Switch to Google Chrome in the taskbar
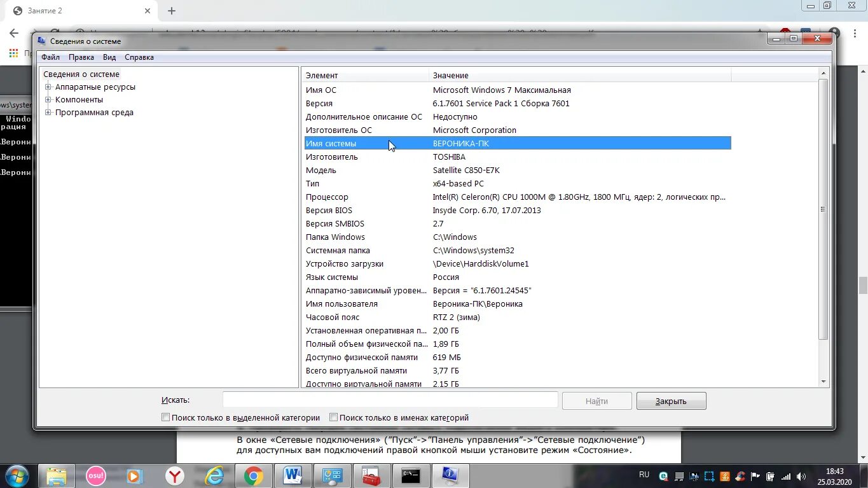 pos(254,476)
